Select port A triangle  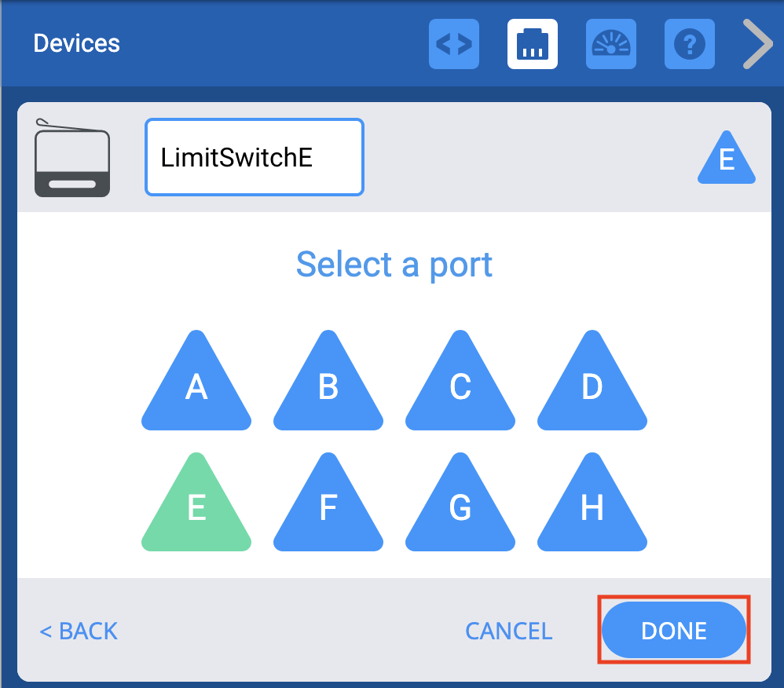pos(196,393)
